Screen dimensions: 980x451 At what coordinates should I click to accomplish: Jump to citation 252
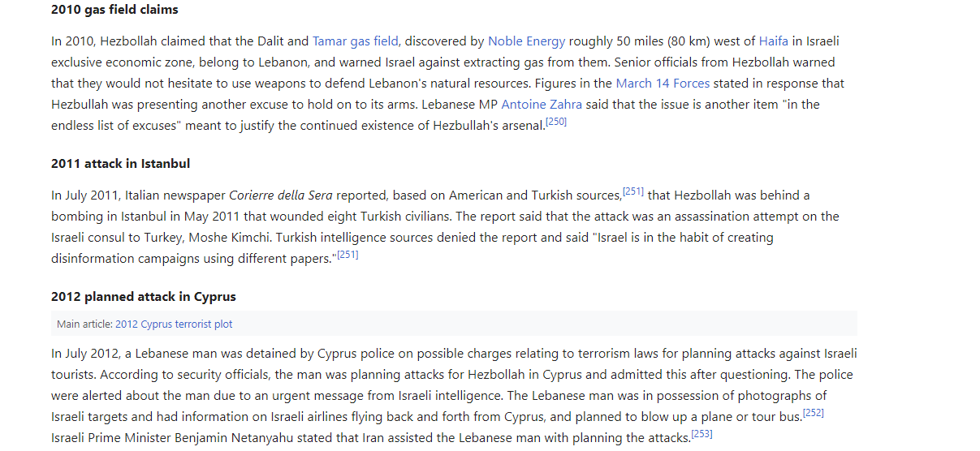(814, 414)
